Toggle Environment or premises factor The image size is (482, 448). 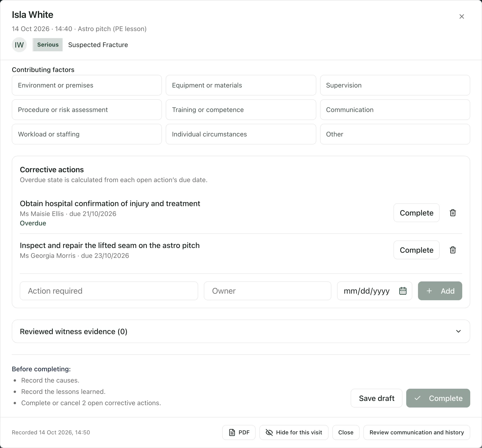click(87, 85)
